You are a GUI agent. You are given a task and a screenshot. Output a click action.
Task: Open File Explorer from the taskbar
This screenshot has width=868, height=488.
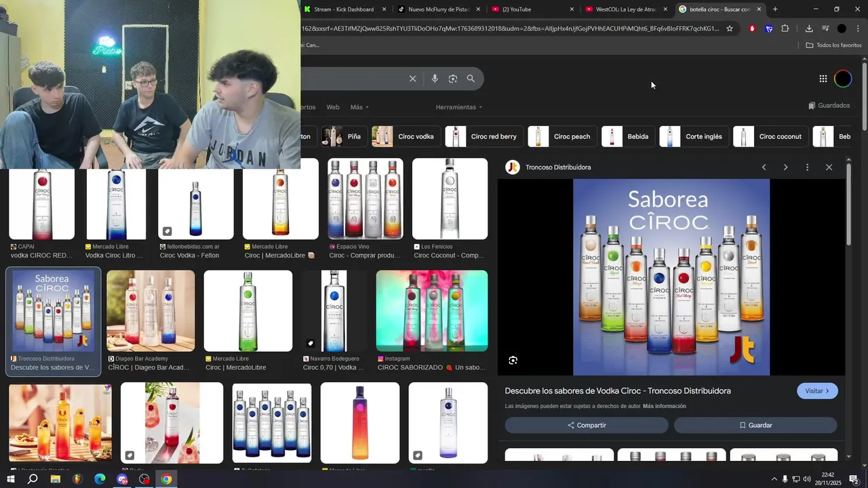pyautogui.click(x=55, y=479)
